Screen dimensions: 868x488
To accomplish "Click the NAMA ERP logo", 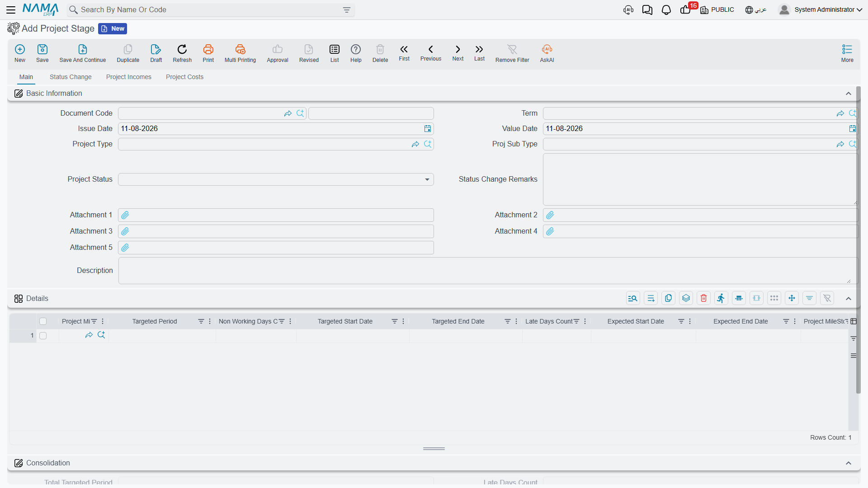I will pos(40,9).
